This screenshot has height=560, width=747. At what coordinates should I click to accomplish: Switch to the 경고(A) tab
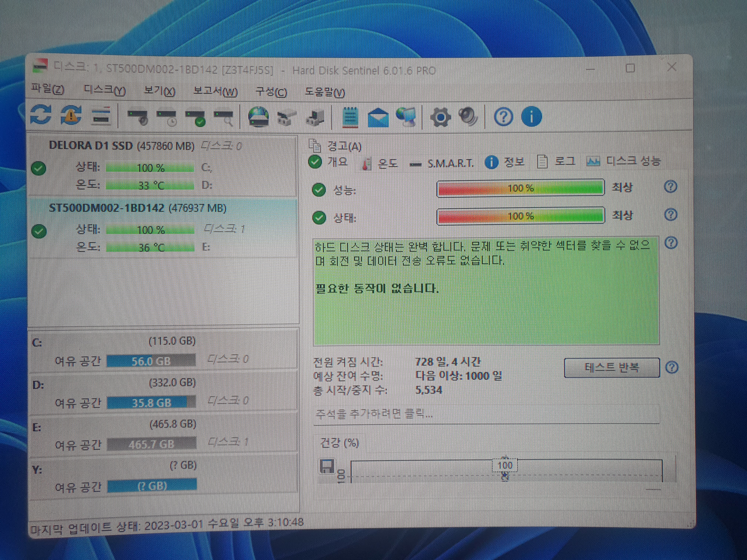pos(335,146)
